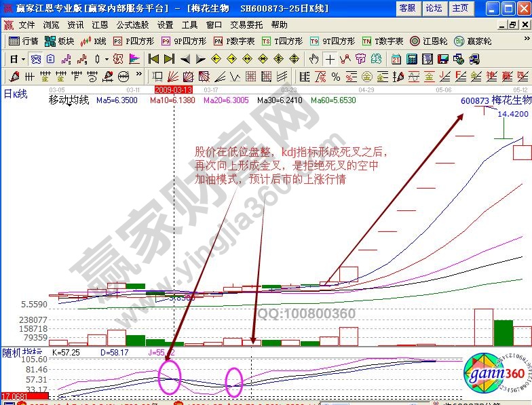Click the 梅花生物 stock name label
This screenshot has width=532, height=405.
tap(511, 100)
